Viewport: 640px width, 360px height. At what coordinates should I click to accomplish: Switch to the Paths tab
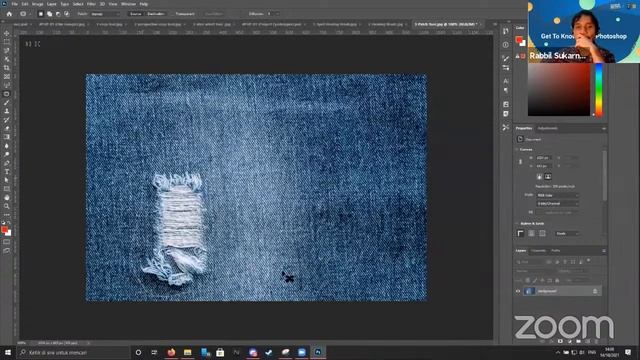[556, 251]
